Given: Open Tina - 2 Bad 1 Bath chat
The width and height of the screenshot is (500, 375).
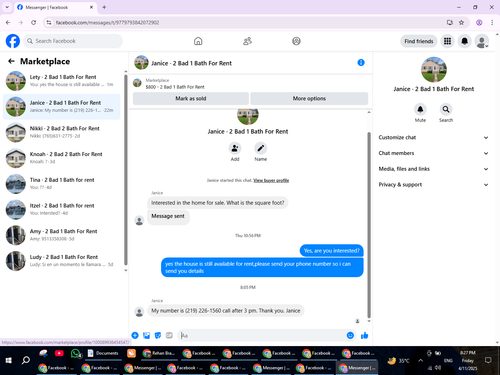Looking at the screenshot, I should click(62, 183).
